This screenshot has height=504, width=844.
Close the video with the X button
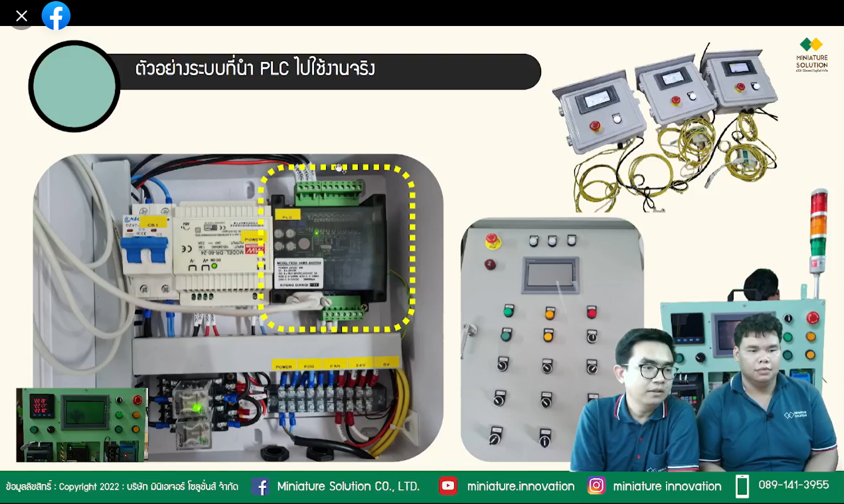(x=21, y=16)
